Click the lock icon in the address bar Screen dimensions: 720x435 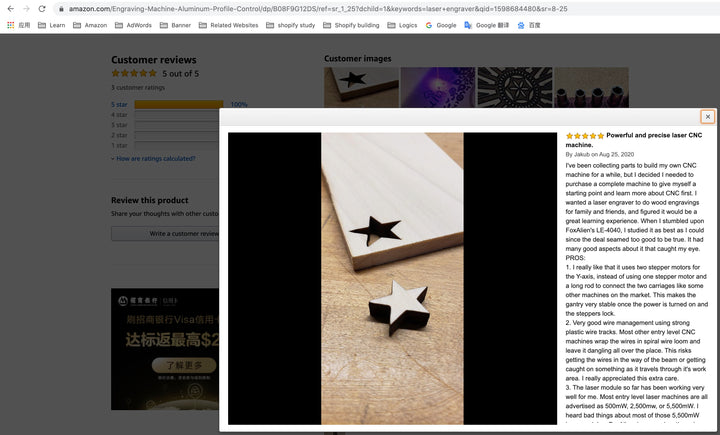(x=61, y=8)
